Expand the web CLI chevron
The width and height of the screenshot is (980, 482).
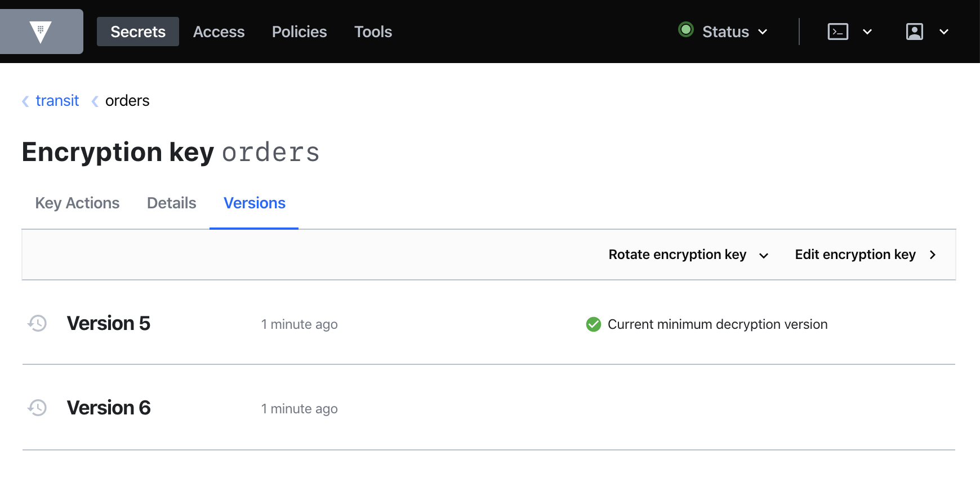[867, 32]
